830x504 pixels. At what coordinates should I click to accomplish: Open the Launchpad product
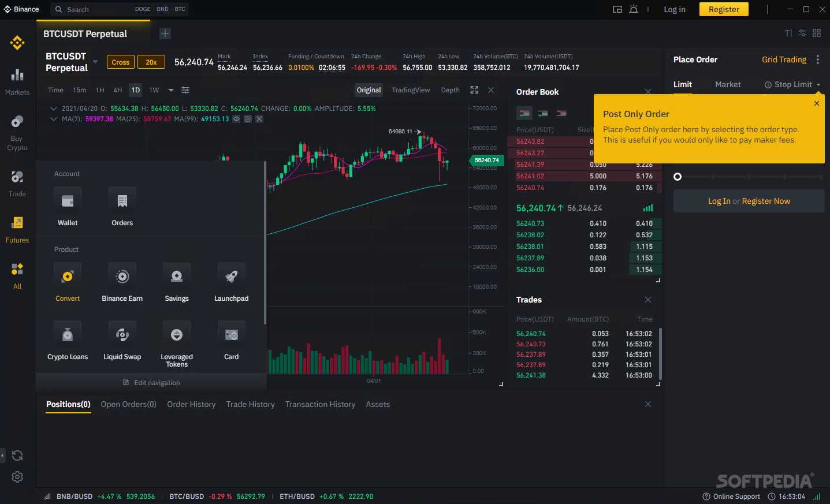(x=231, y=282)
